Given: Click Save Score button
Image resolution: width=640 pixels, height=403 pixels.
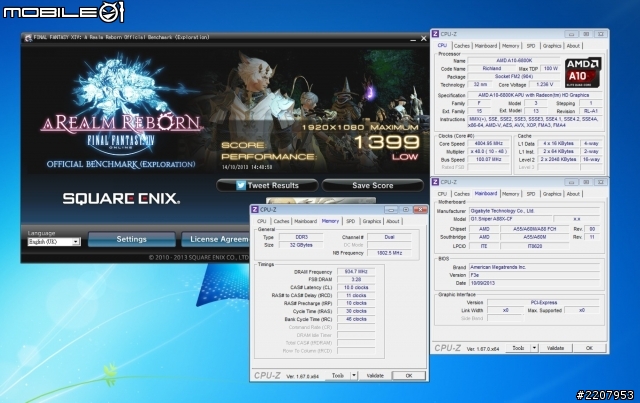Looking at the screenshot, I should pyautogui.click(x=373, y=185).
